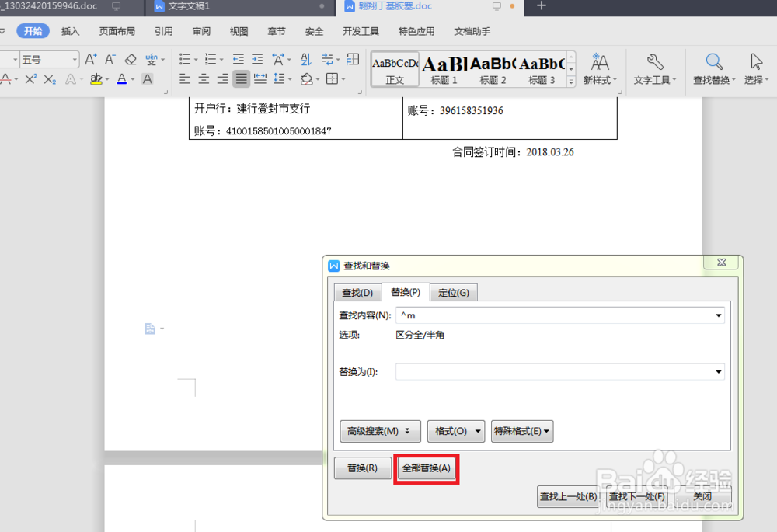
Task: Toggle center paragraph alignment
Action: click(x=203, y=78)
